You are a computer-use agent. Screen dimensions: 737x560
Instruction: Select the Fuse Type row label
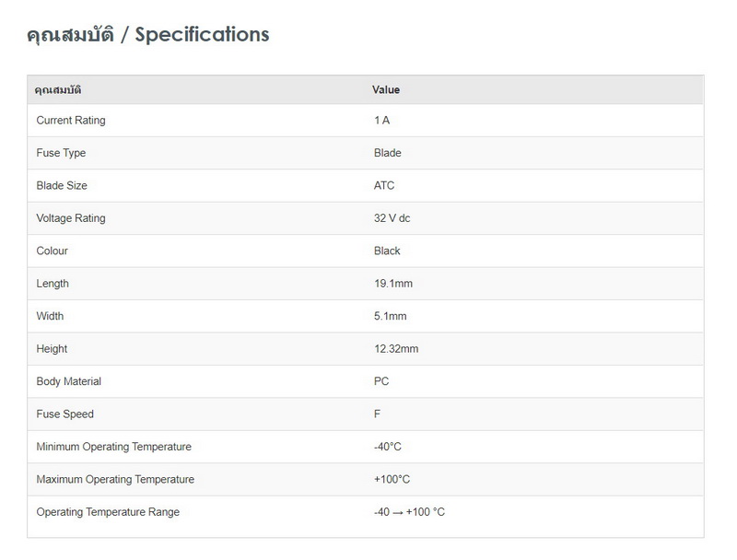coord(61,153)
